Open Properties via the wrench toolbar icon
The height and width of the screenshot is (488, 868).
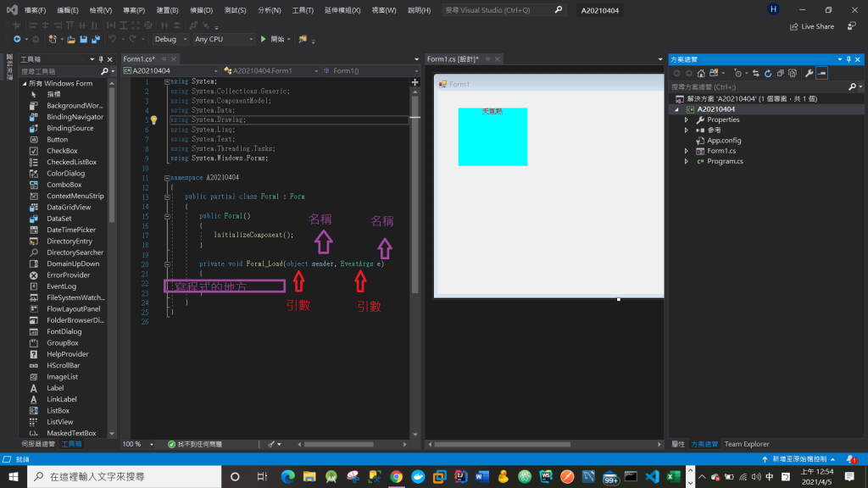tap(809, 73)
